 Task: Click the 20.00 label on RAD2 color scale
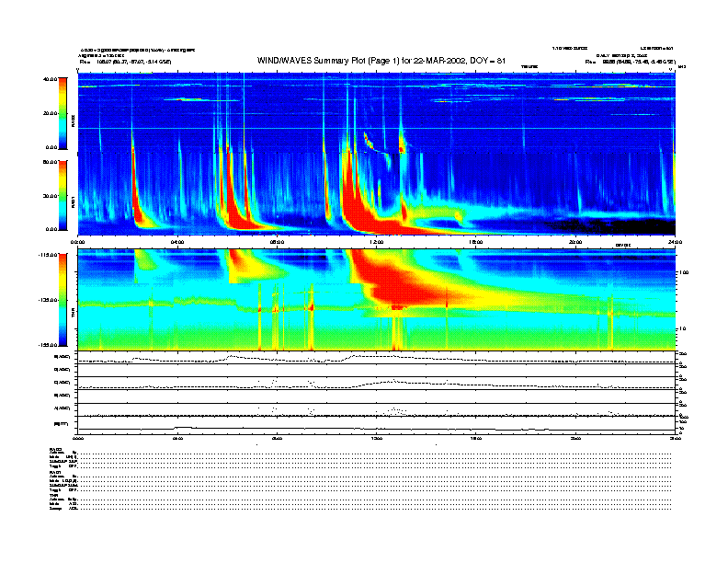[x=50, y=113]
